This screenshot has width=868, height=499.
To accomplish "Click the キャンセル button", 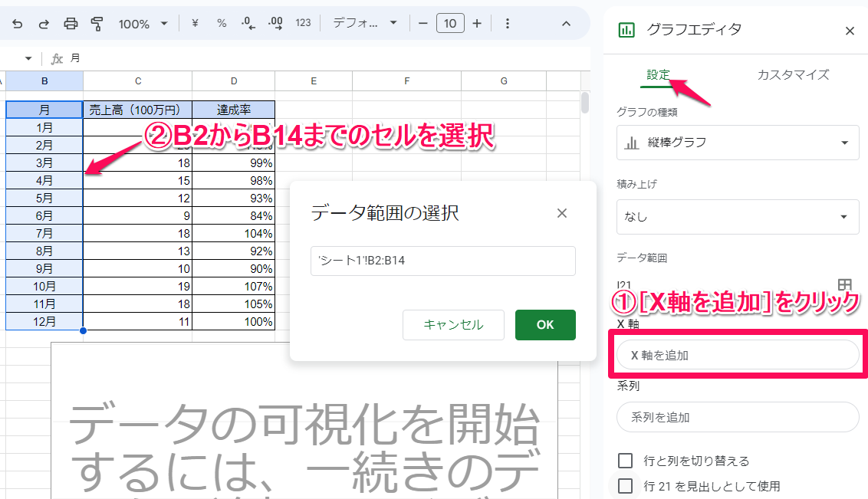I will [x=453, y=325].
